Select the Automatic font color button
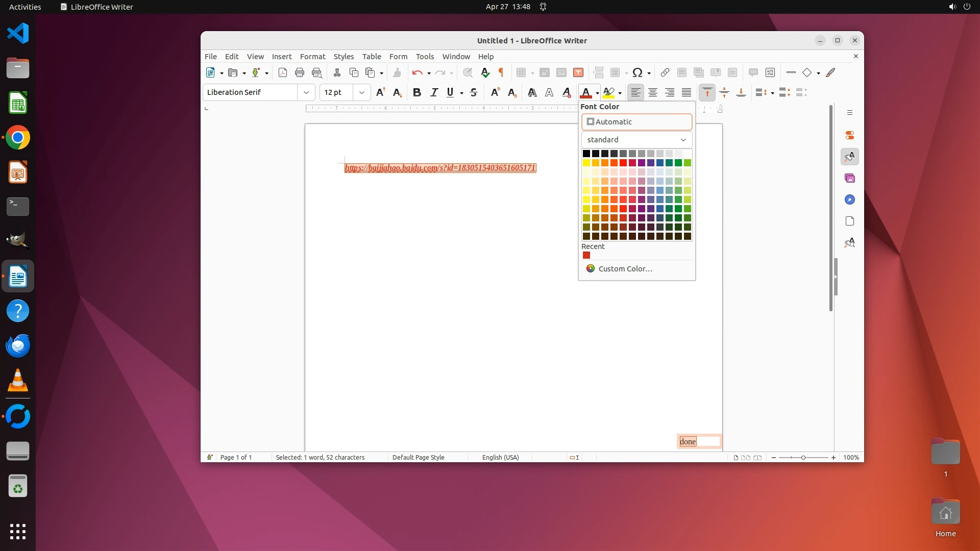Screen dimensions: 980x551 coord(636,122)
